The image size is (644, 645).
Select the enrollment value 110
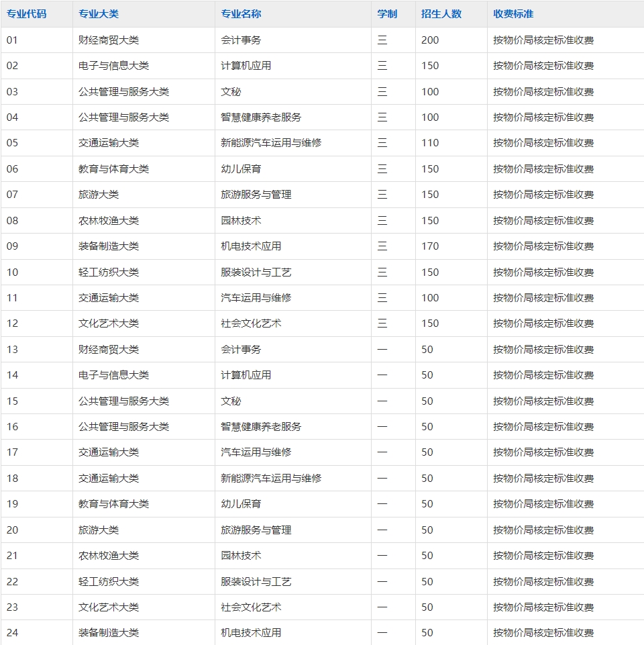coord(430,143)
